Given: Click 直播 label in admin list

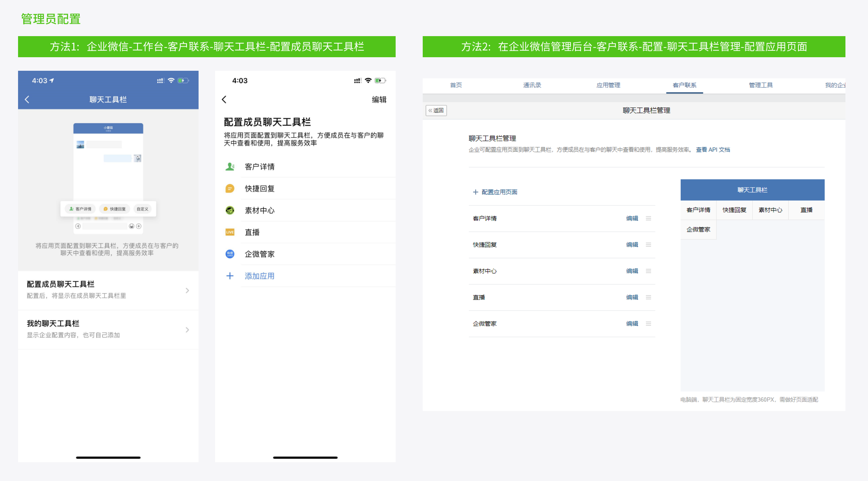Looking at the screenshot, I should point(478,297).
